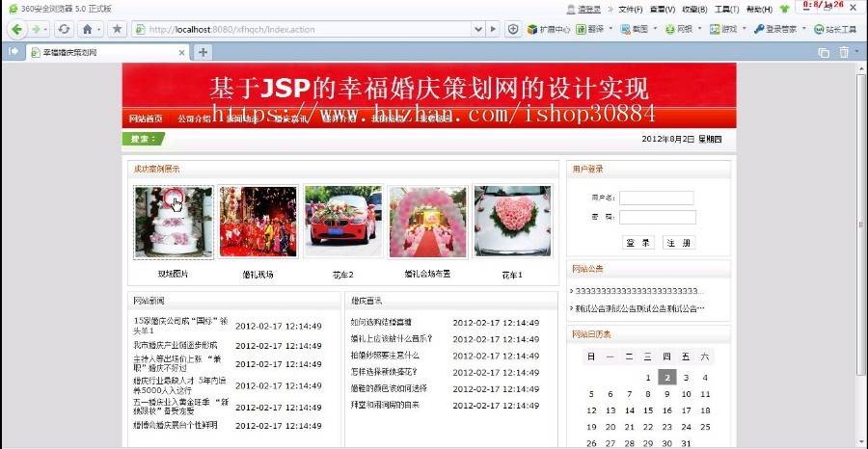
Task: Open dropdown arrow next to forward button
Action: (x=45, y=29)
